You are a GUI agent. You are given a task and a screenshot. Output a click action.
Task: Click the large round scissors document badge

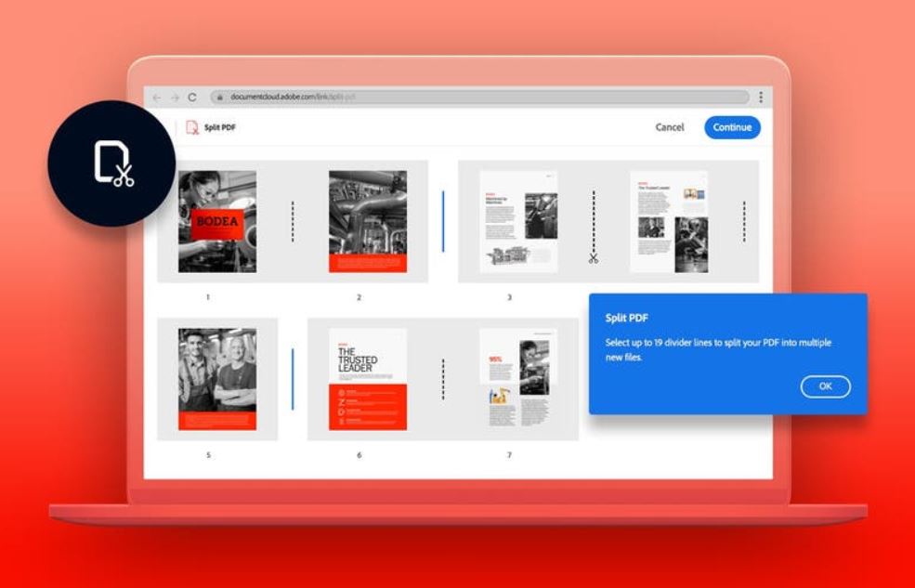(113, 163)
